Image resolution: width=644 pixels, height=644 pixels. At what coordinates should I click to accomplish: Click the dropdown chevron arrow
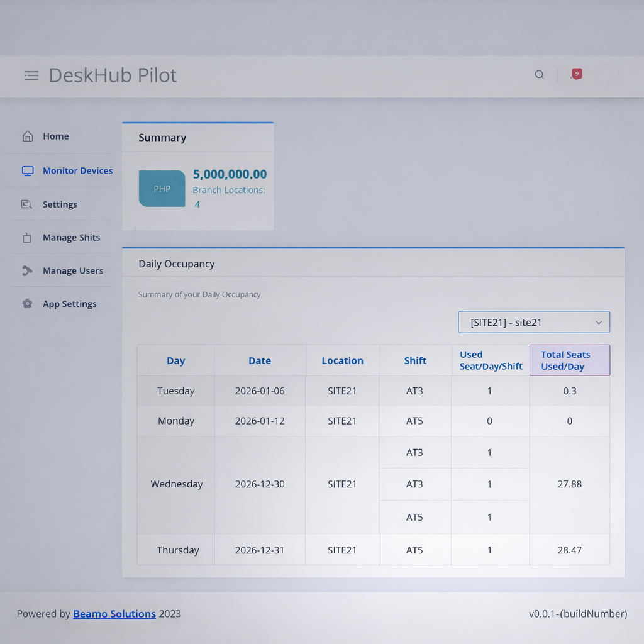(x=598, y=323)
